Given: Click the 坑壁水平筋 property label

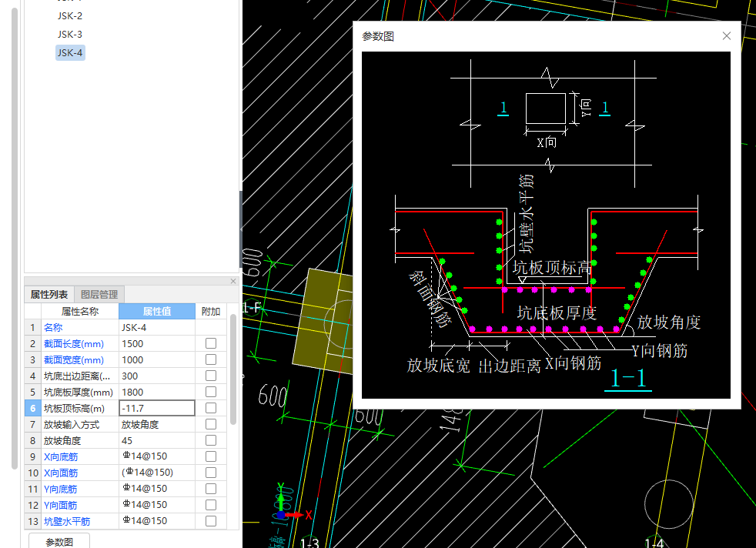Looking at the screenshot, I should (x=67, y=521).
